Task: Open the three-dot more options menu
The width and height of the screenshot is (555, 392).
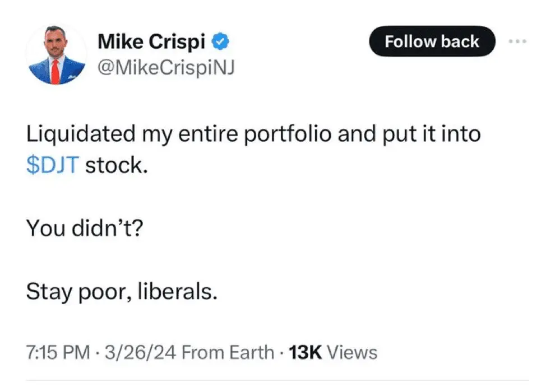Action: point(517,41)
